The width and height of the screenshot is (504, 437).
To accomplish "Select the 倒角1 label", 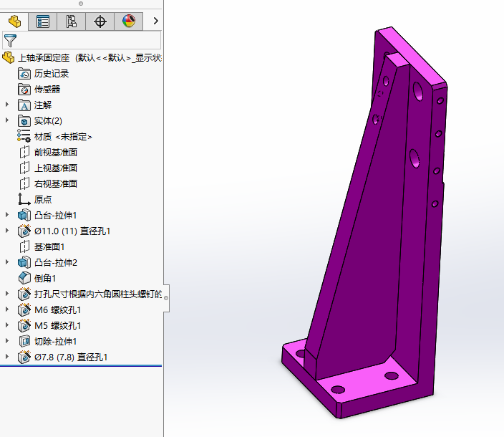I will tap(45, 278).
